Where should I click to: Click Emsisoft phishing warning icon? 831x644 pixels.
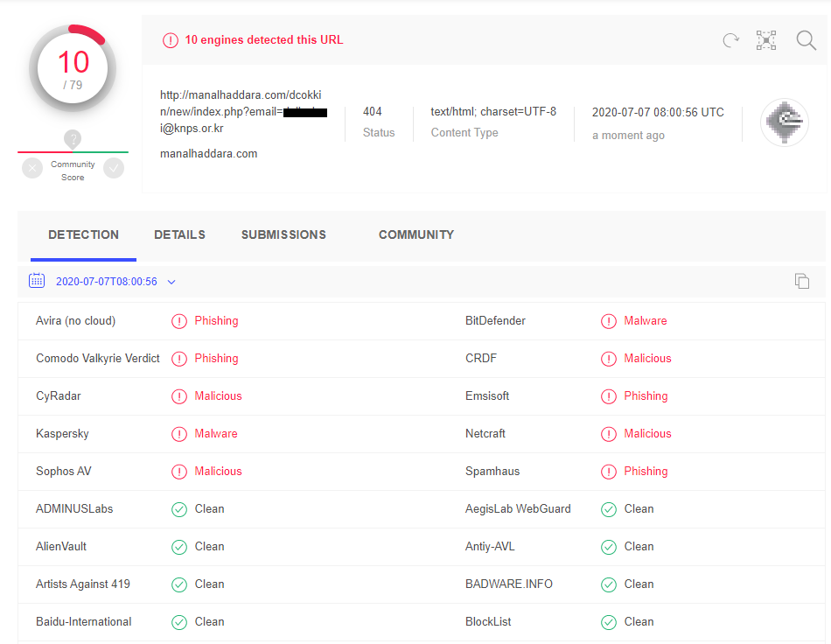pyautogui.click(x=609, y=396)
